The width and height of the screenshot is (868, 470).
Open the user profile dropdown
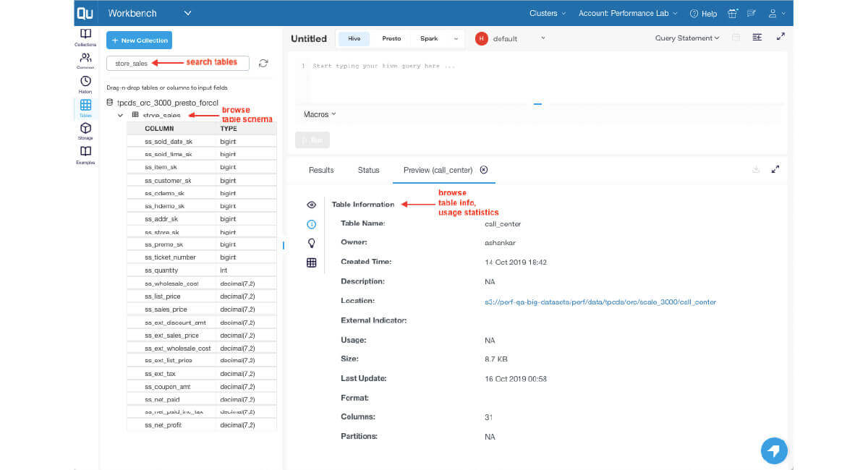tap(776, 14)
